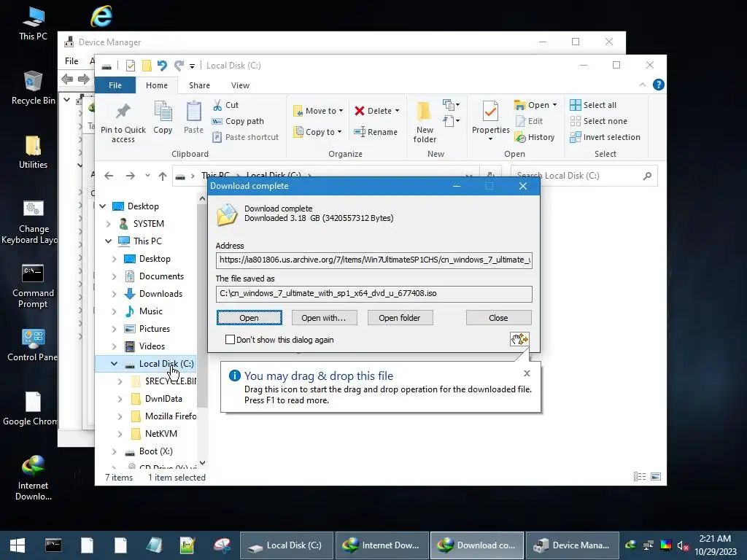
Task: Dismiss the drag & drop tooltip
Action: pyautogui.click(x=527, y=373)
